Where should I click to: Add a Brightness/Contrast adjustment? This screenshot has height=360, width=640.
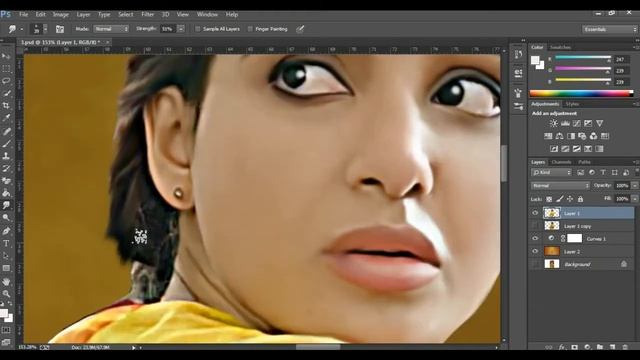[x=553, y=123]
